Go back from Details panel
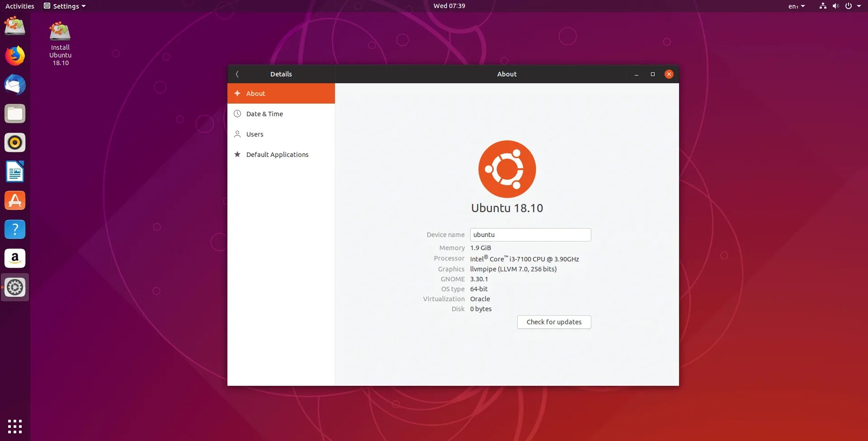This screenshot has height=441, width=868. (x=237, y=74)
